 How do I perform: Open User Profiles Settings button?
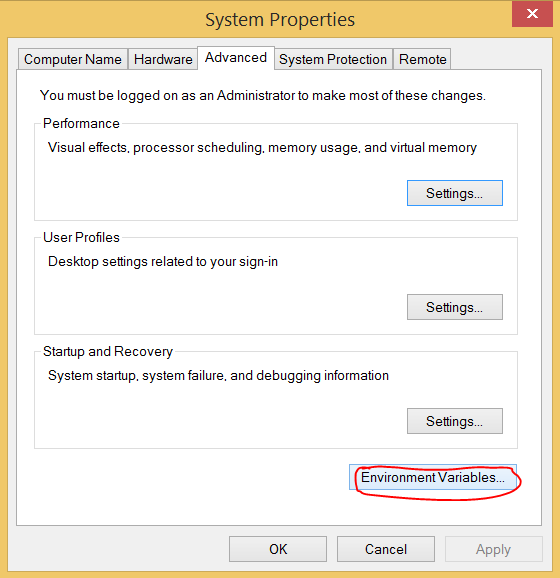pyautogui.click(x=455, y=307)
